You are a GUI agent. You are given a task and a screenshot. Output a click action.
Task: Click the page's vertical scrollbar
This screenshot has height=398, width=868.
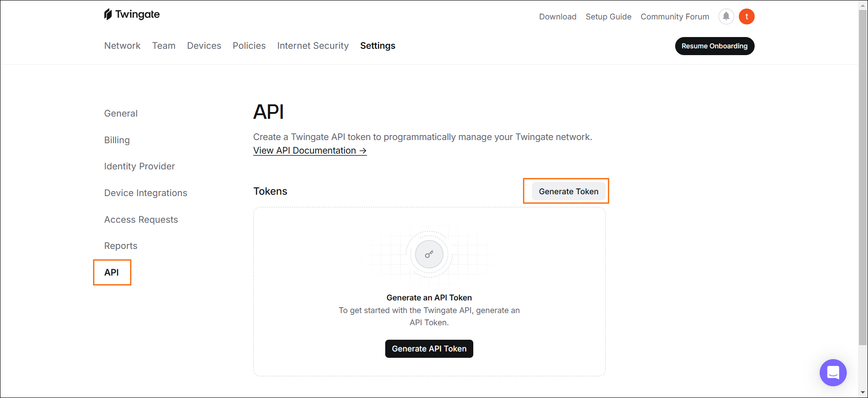click(863, 177)
